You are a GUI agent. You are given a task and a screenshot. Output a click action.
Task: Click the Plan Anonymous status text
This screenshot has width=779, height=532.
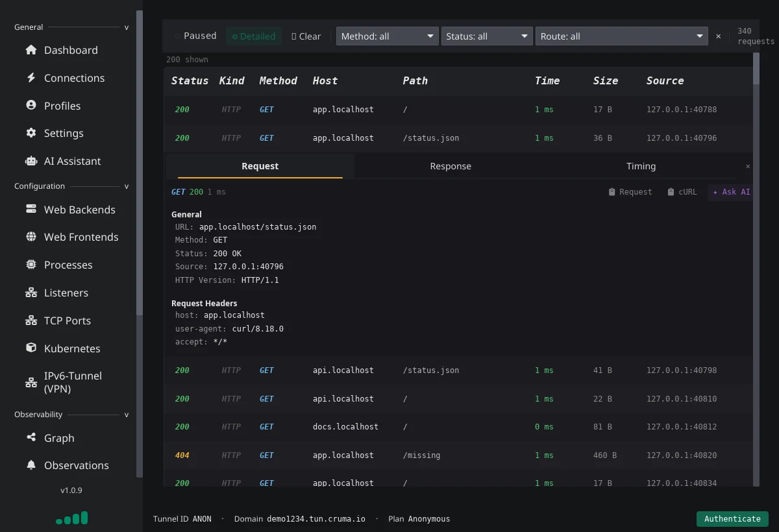tap(419, 519)
